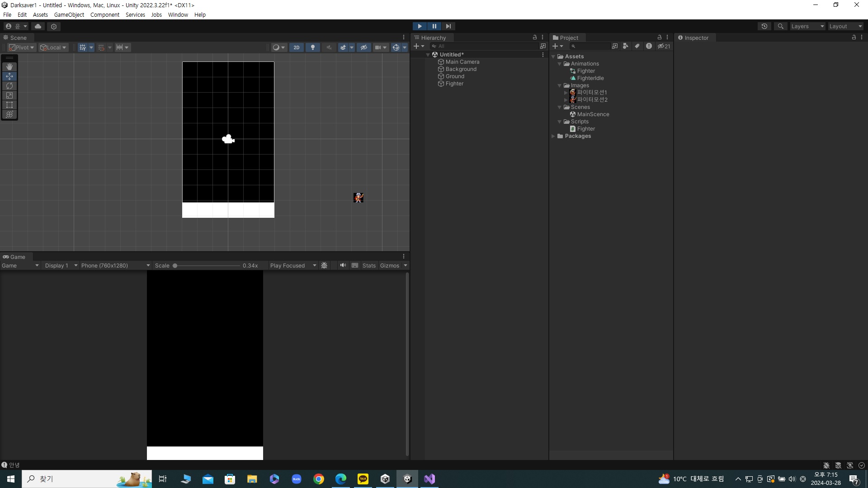Toggle scene lighting

313,47
